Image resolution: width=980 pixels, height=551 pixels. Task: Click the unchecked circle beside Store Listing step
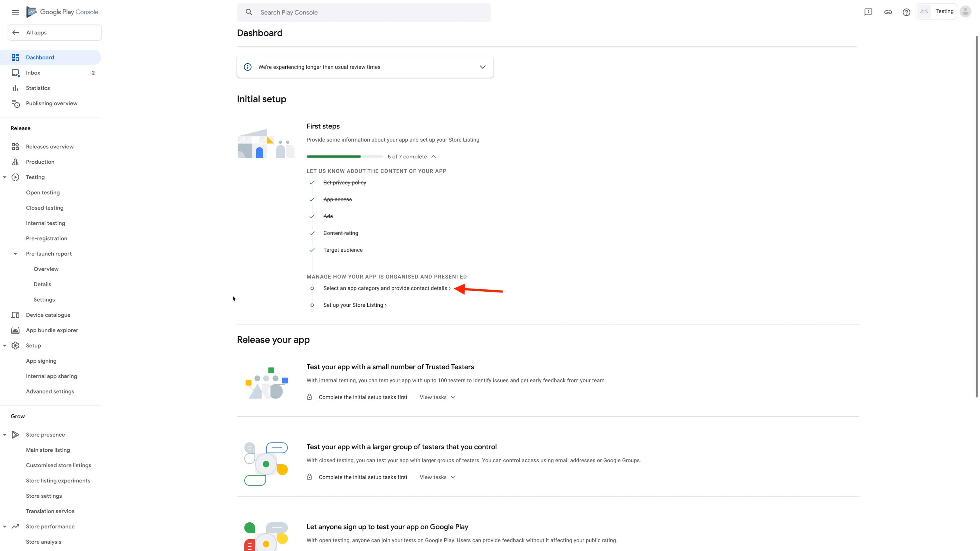point(312,305)
